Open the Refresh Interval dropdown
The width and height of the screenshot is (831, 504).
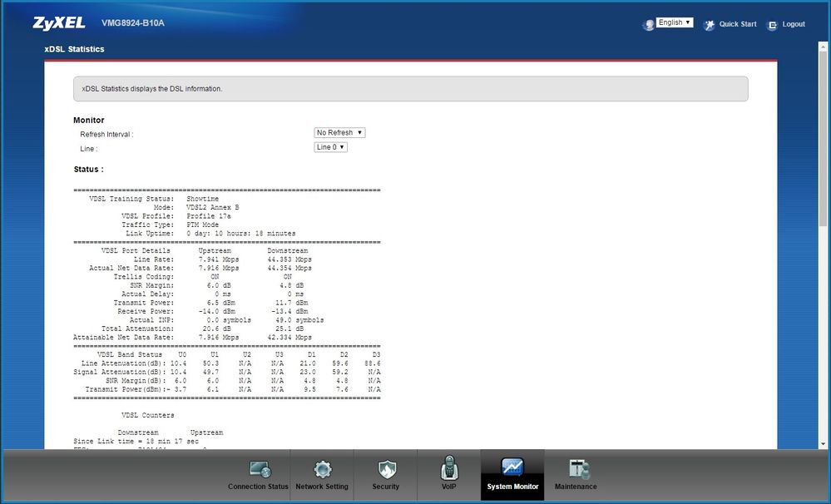click(x=339, y=132)
